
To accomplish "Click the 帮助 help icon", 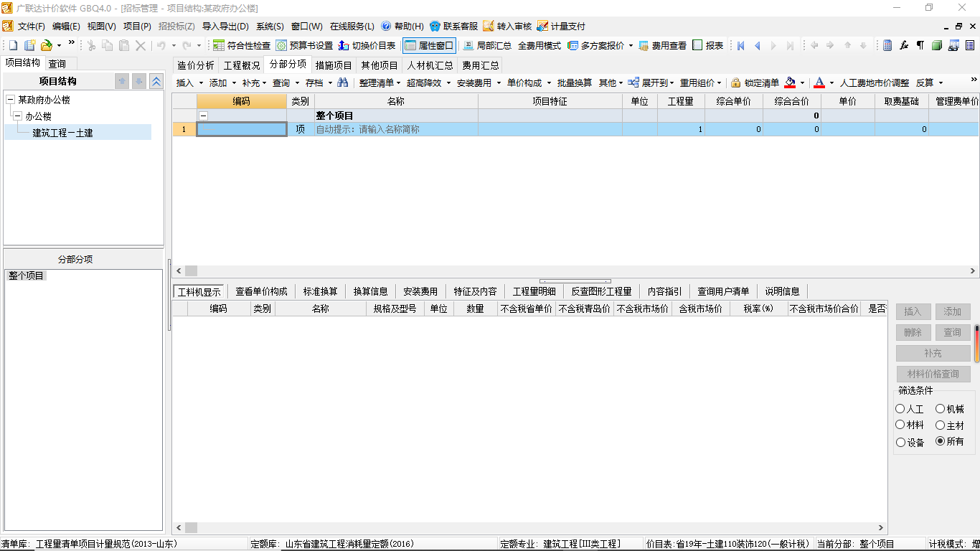I will [x=386, y=26].
